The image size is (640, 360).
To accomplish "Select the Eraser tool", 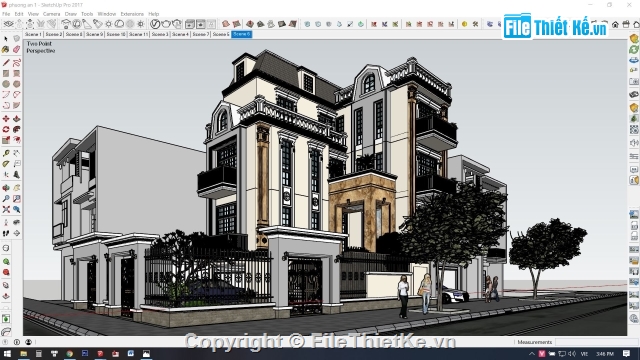I will coord(16,49).
